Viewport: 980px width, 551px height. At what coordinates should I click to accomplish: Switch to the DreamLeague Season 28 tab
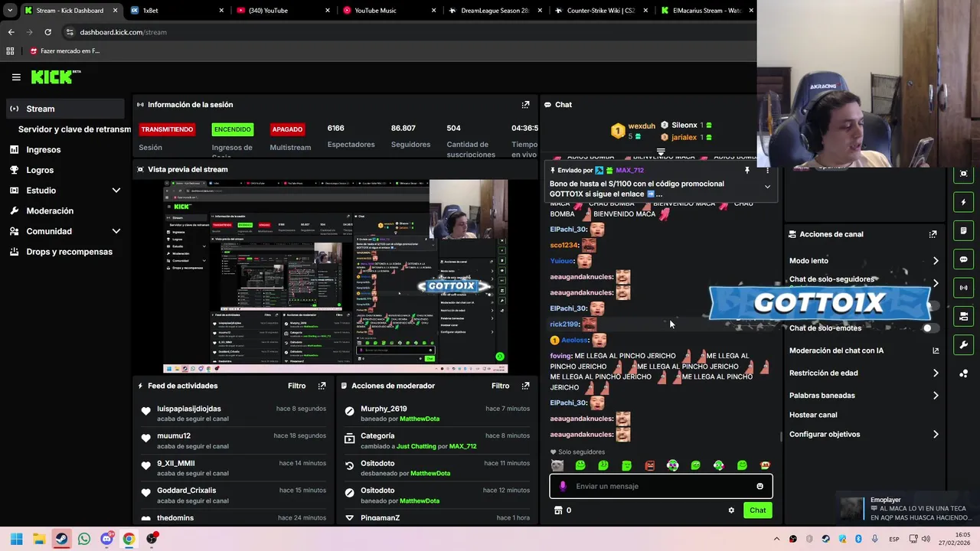[494, 11]
